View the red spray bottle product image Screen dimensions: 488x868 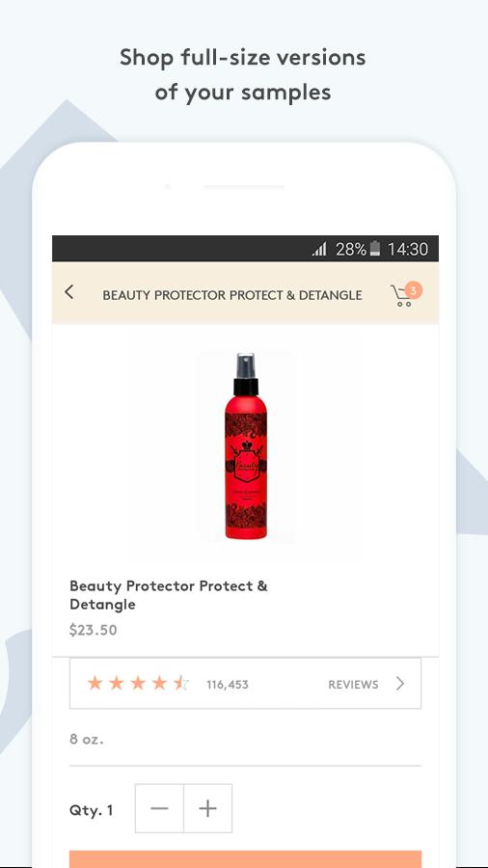[246, 447]
